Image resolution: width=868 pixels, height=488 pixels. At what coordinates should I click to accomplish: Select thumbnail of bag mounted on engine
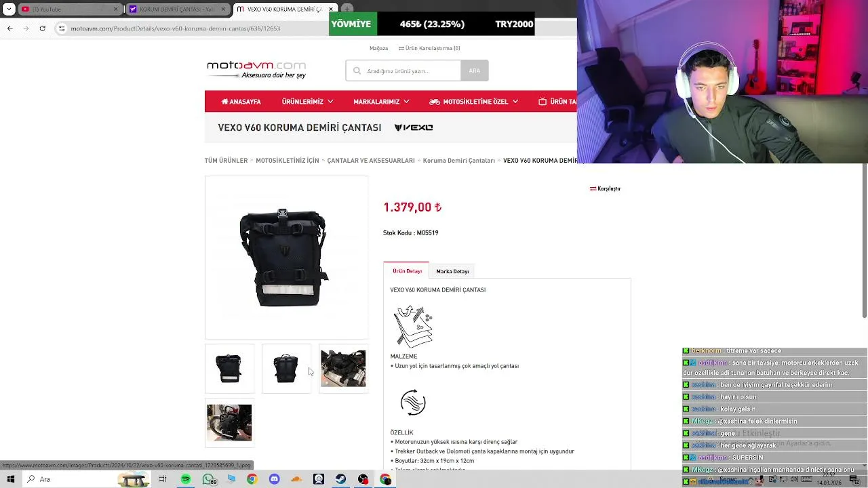pos(343,369)
